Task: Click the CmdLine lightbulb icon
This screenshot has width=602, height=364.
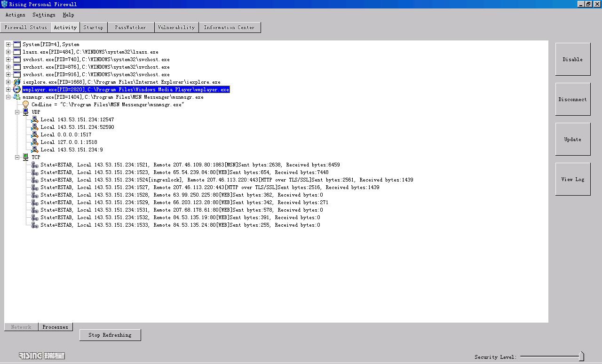Action: pyautogui.click(x=26, y=104)
